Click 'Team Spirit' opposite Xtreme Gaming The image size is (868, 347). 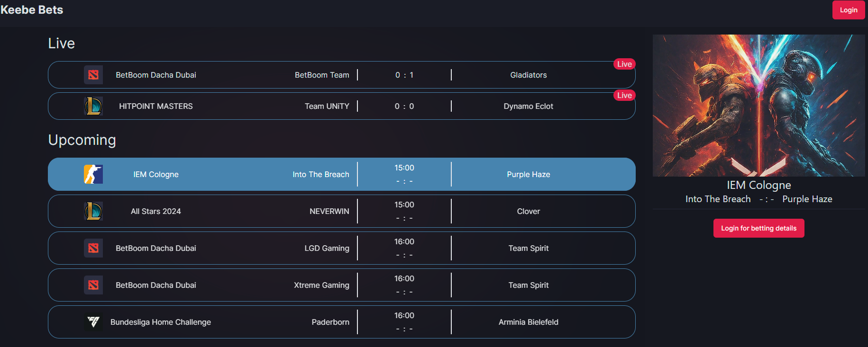[529, 285]
